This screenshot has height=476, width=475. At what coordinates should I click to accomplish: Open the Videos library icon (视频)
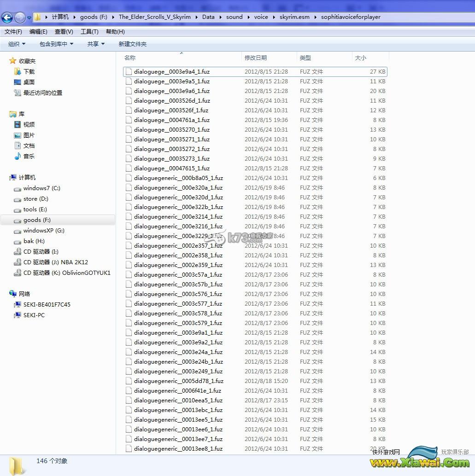tap(18, 124)
